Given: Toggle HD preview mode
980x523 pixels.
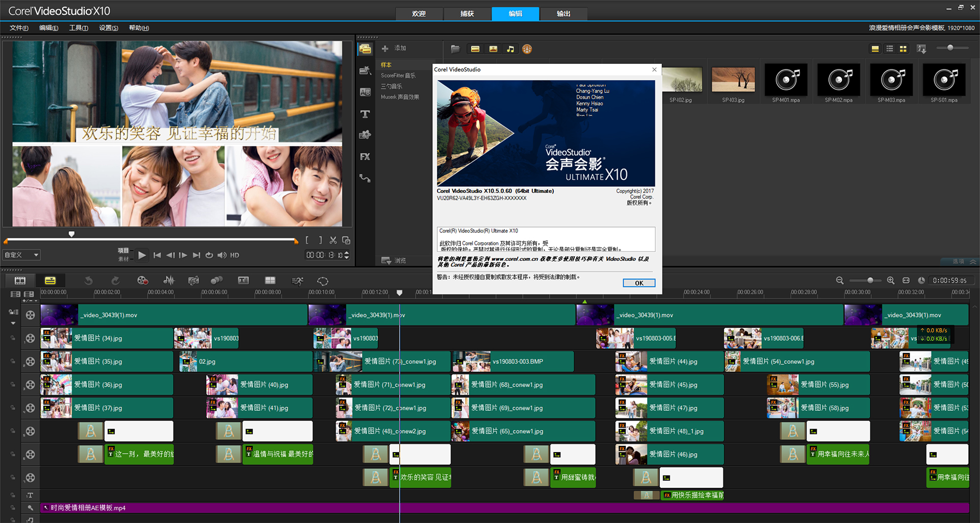Looking at the screenshot, I should click(235, 255).
